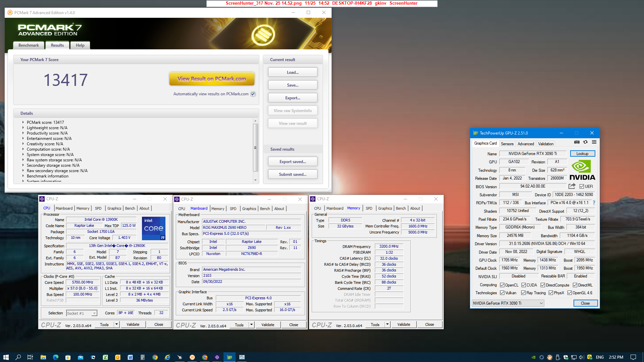The width and height of the screenshot is (644, 362).
Task: Open the Mail app on the taskbar
Action: click(x=81, y=357)
